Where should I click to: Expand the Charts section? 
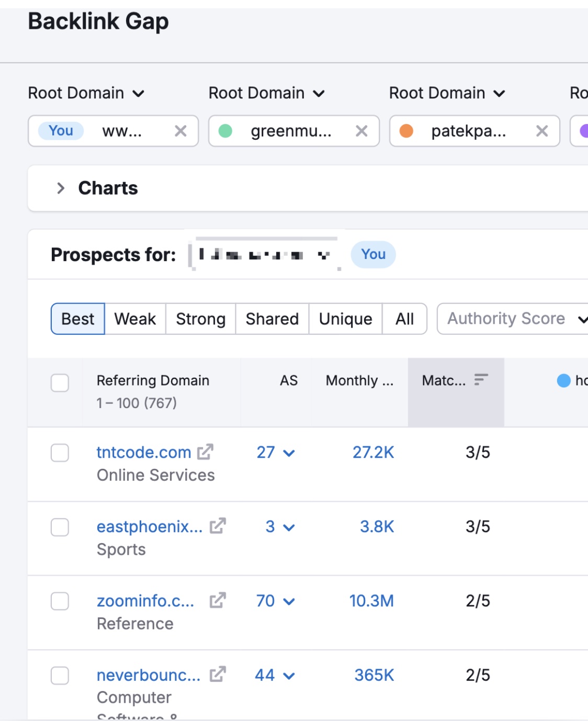(x=61, y=188)
